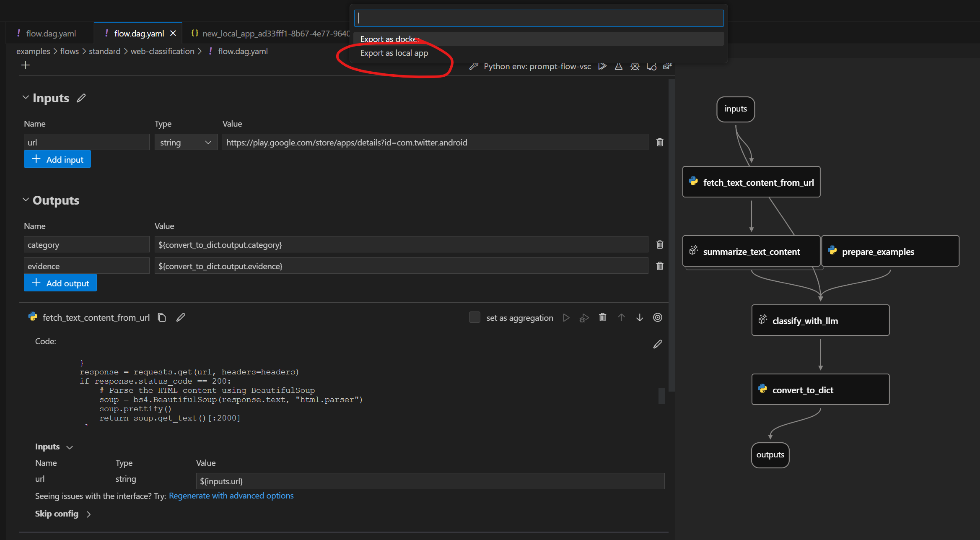Expand the Skip config section
This screenshot has height=540, width=980.
tap(88, 514)
